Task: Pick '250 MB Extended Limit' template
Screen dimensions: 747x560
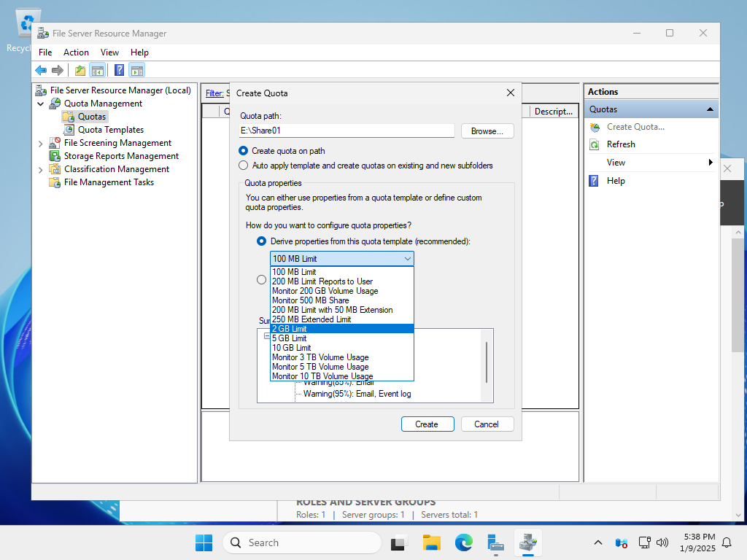Action: [x=341, y=319]
